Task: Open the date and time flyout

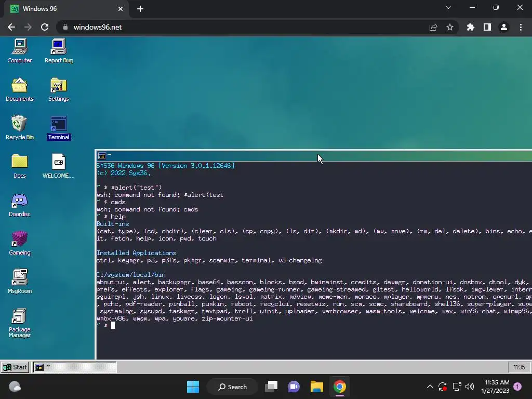Action: coord(495,387)
